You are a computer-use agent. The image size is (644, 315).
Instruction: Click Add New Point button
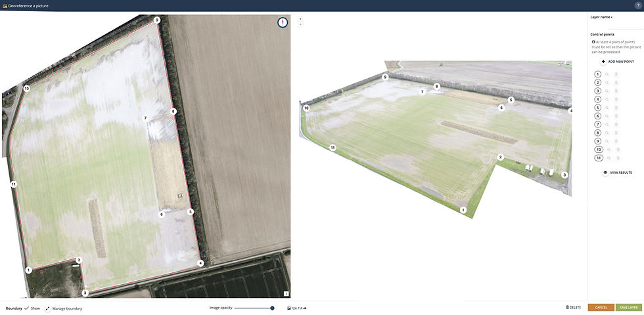tap(617, 62)
